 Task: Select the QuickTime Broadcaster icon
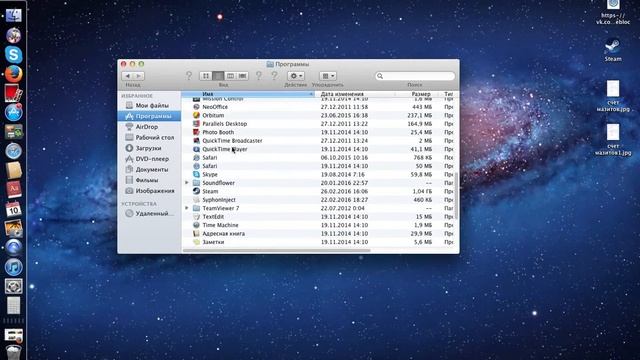[x=196, y=140]
